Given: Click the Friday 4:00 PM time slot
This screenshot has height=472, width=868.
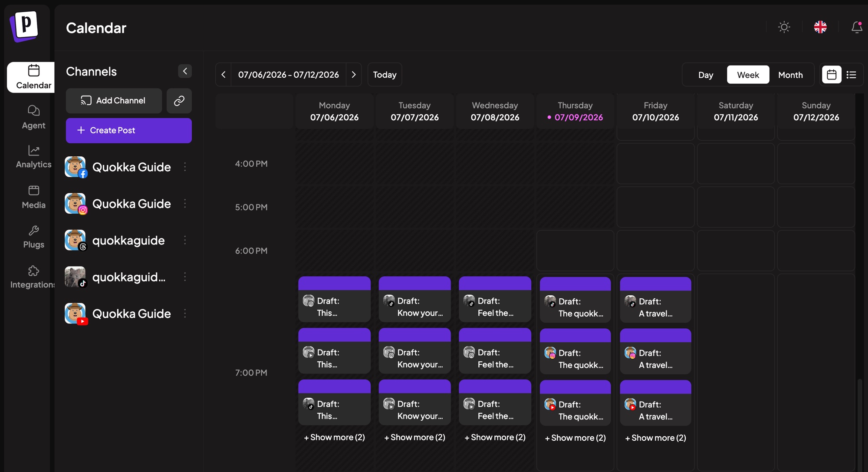Looking at the screenshot, I should 655,164.
